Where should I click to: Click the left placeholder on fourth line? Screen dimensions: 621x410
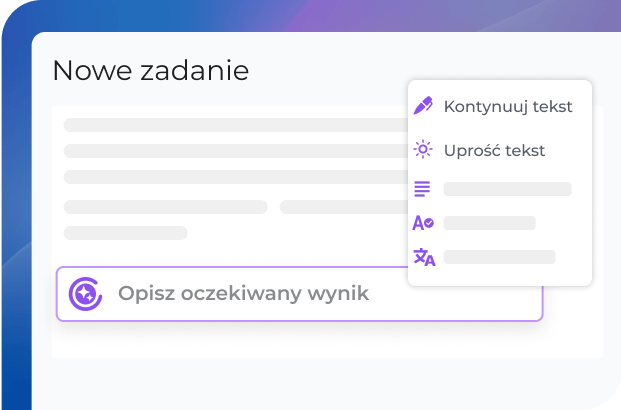coord(165,207)
